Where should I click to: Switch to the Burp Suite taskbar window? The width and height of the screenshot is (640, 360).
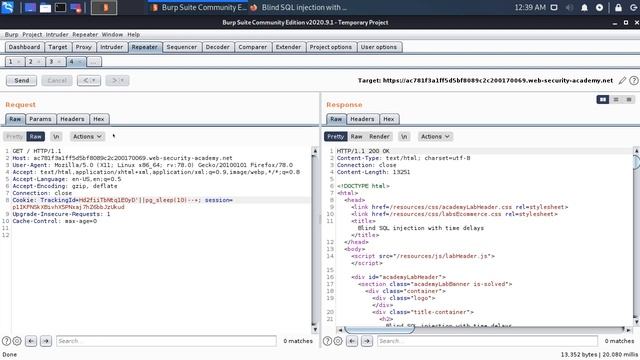pos(198,7)
